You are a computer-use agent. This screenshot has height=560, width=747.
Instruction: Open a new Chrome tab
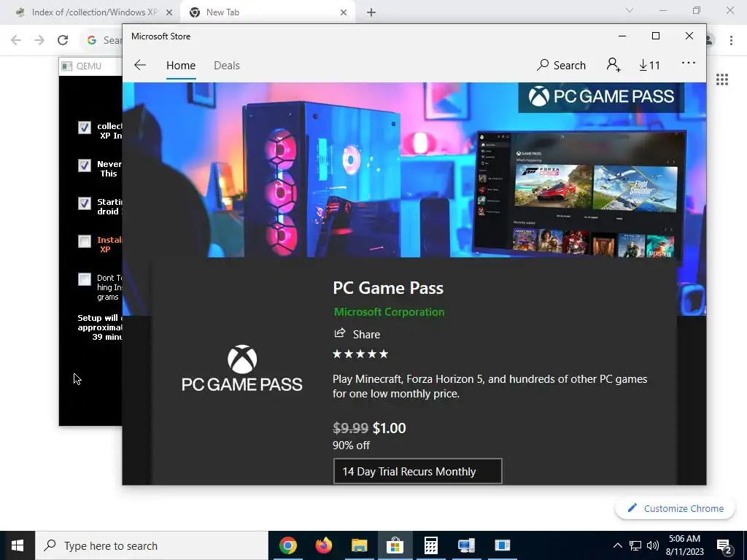tap(371, 13)
